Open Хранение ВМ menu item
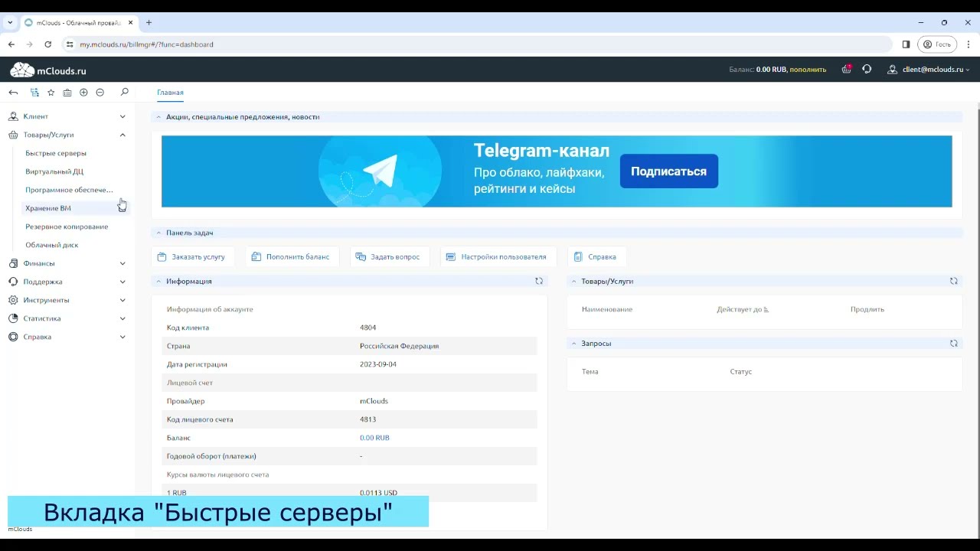The image size is (980, 551). tap(48, 208)
